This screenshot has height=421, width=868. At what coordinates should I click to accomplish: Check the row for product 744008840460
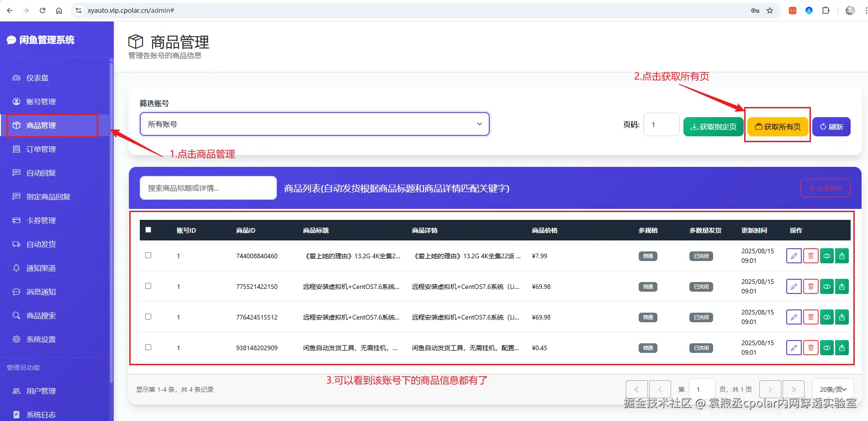[x=148, y=256]
